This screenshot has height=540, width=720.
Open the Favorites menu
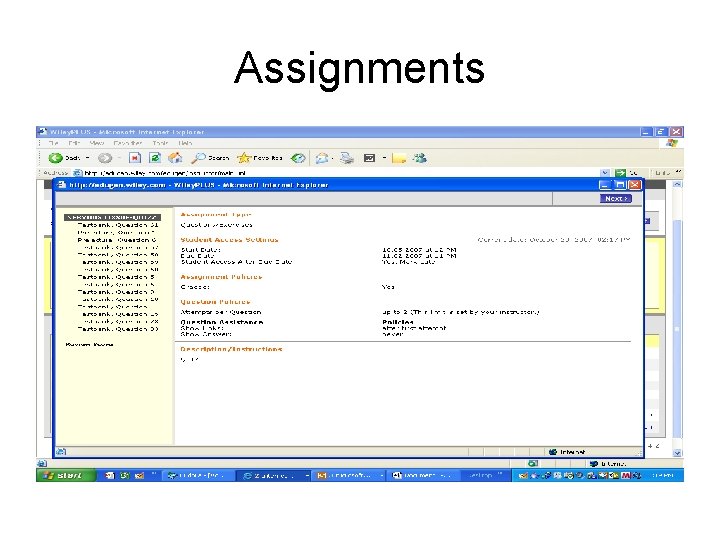point(127,143)
